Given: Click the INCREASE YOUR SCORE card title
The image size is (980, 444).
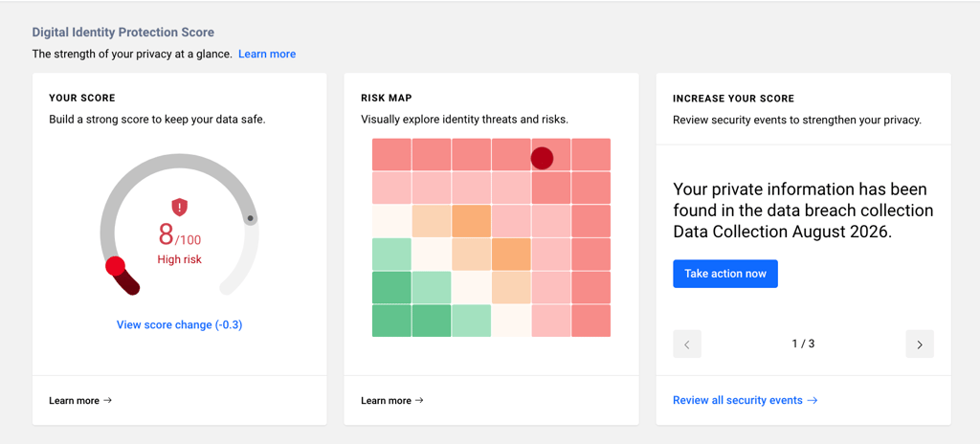Looking at the screenshot, I should click(733, 99).
